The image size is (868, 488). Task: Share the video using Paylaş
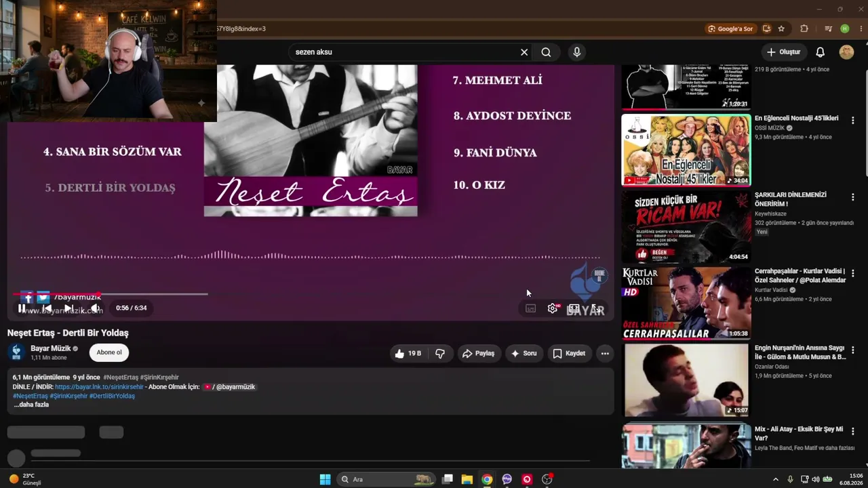pyautogui.click(x=478, y=353)
